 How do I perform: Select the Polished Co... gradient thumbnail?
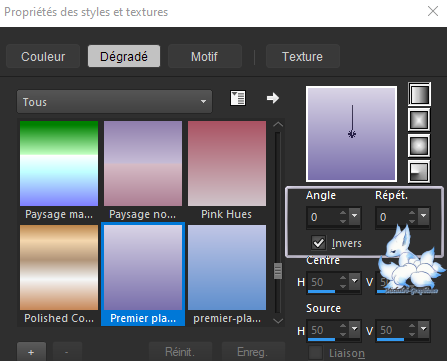point(59,267)
